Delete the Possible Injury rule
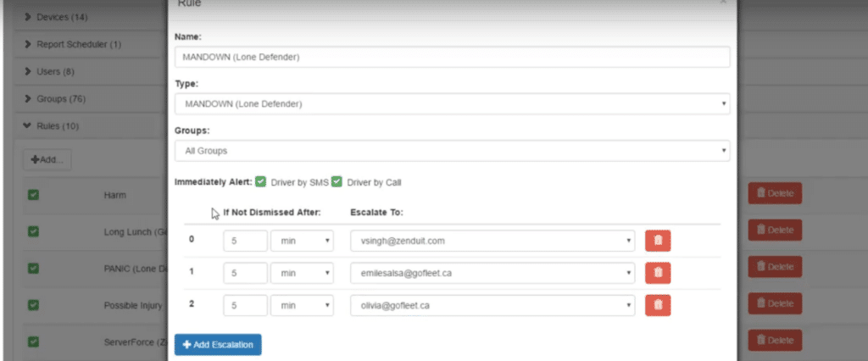868x361 pixels. click(775, 303)
